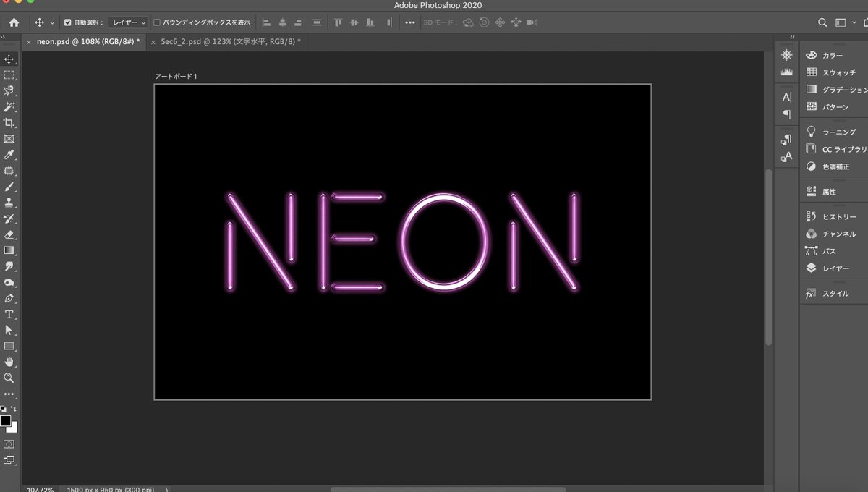Activate the Crop tool

point(9,123)
